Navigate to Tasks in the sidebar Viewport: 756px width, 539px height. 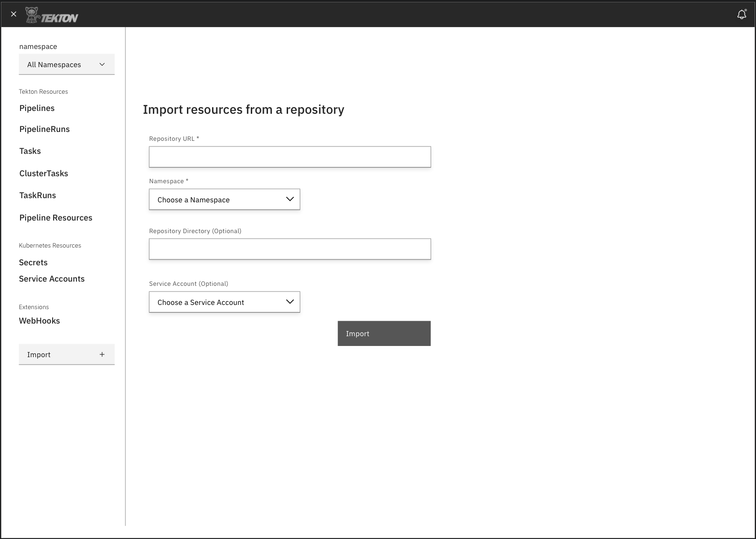(x=30, y=151)
